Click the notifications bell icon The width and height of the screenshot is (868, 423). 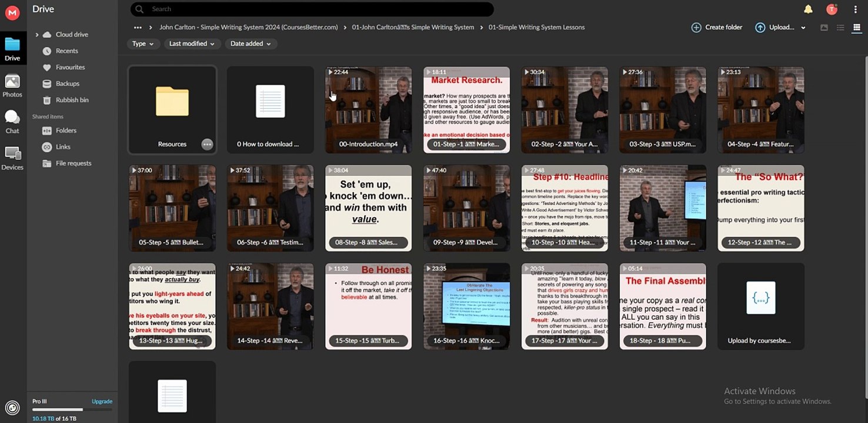808,9
